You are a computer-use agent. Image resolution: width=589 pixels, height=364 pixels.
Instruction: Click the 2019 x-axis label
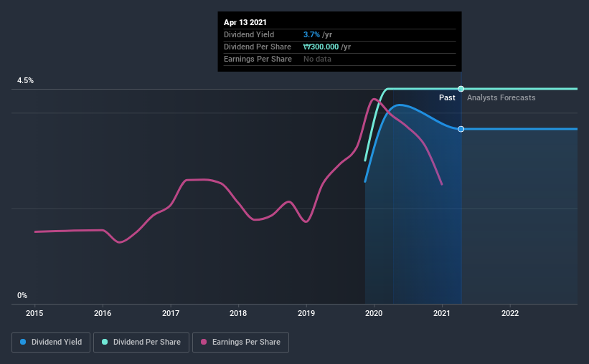306,313
